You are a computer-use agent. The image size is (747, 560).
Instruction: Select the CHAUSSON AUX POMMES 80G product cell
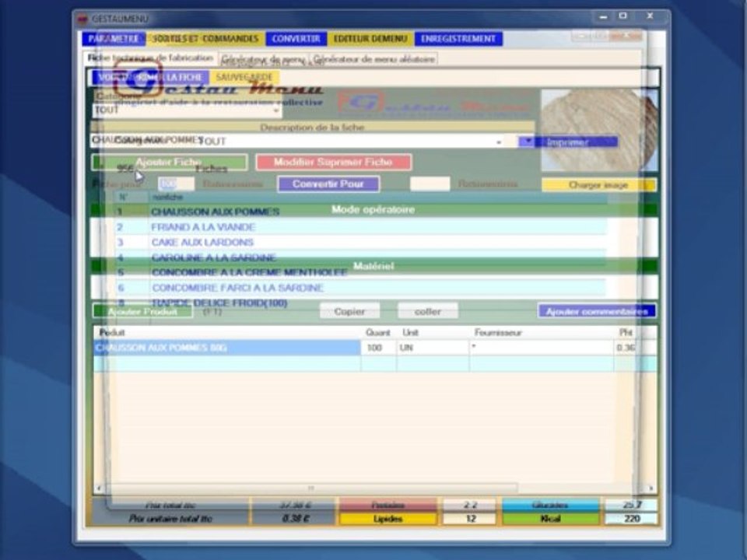coord(226,348)
